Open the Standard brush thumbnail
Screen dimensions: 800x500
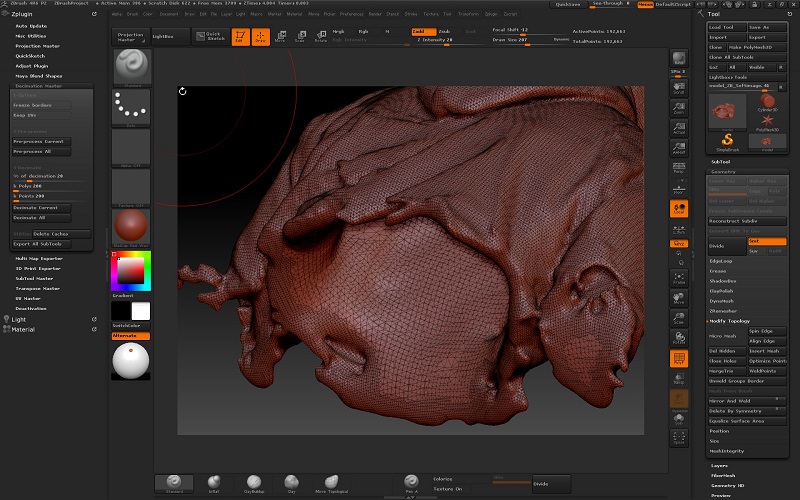tap(131, 66)
